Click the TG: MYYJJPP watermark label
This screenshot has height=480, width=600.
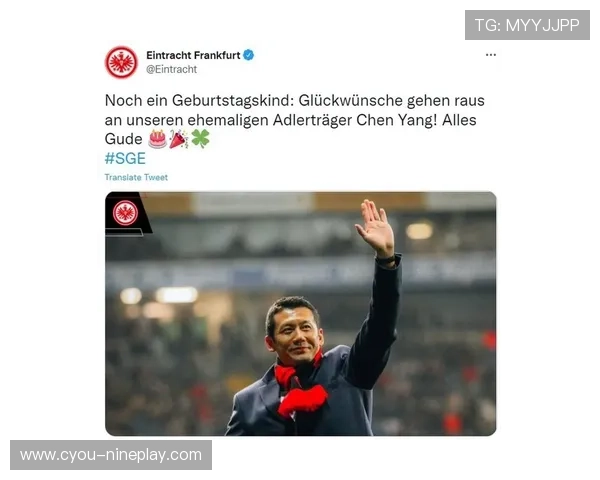(x=527, y=25)
